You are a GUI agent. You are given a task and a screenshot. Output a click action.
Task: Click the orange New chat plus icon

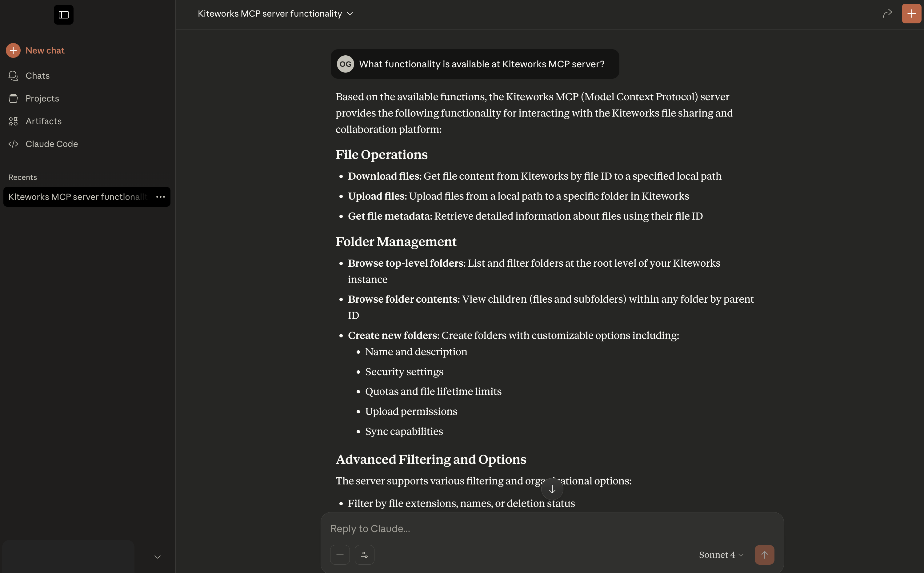[x=13, y=50]
